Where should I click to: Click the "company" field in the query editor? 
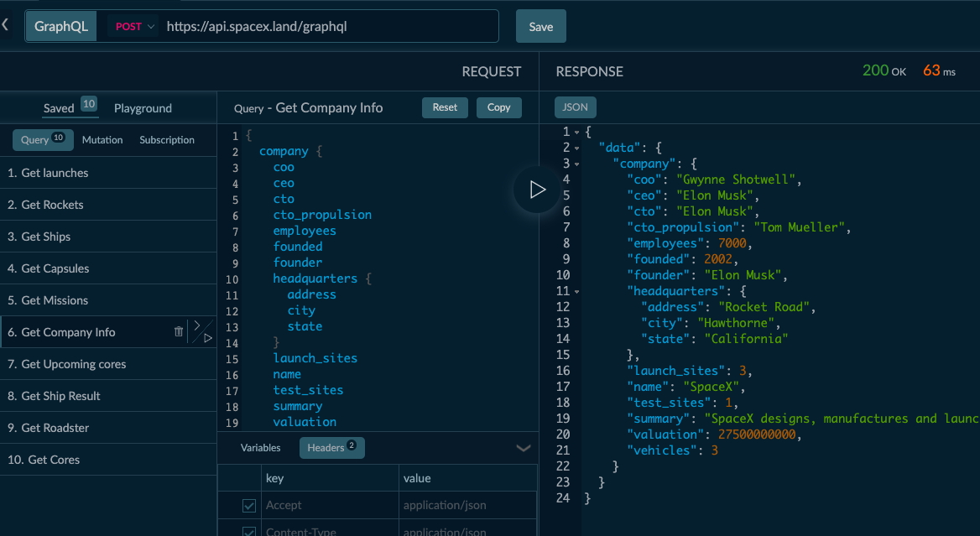point(284,151)
